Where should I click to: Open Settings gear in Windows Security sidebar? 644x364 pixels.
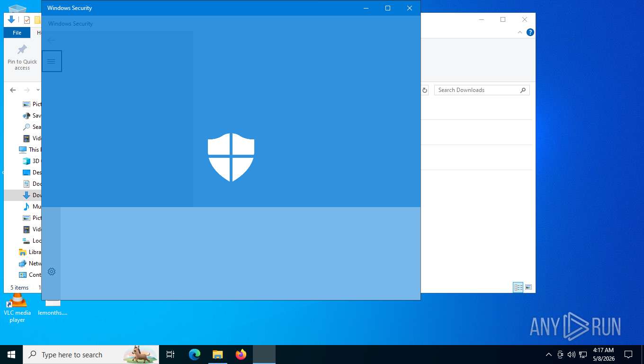click(52, 272)
